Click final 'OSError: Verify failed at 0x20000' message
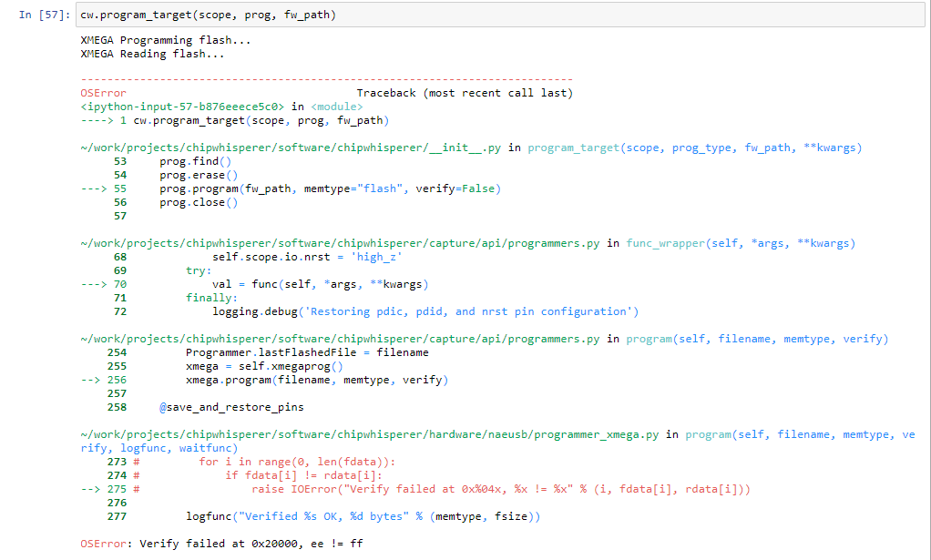 point(221,544)
